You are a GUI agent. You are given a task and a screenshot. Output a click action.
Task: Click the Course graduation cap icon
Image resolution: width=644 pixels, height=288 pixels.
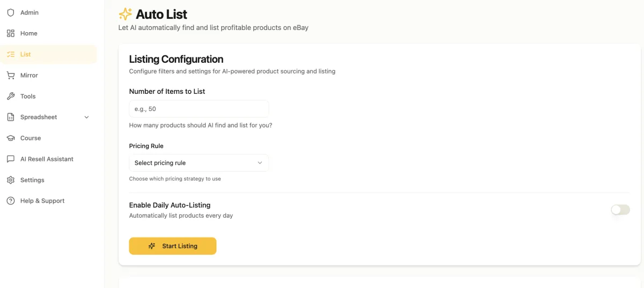coord(11,138)
